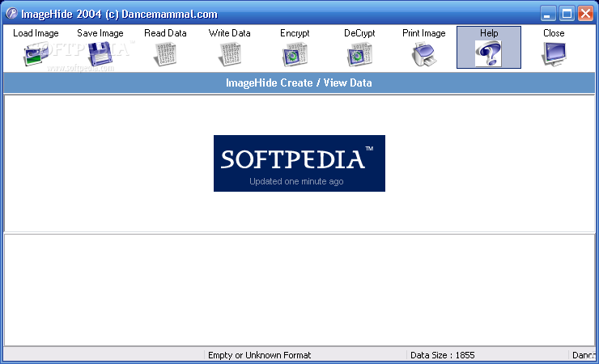Click the Close monitor icon in toolbar
The image size is (599, 364).
click(554, 54)
